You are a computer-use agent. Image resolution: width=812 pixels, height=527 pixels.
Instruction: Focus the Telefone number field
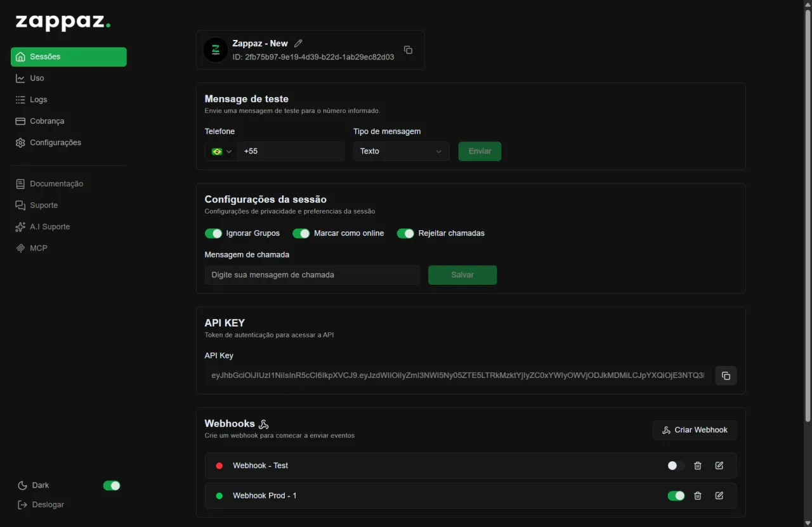291,152
